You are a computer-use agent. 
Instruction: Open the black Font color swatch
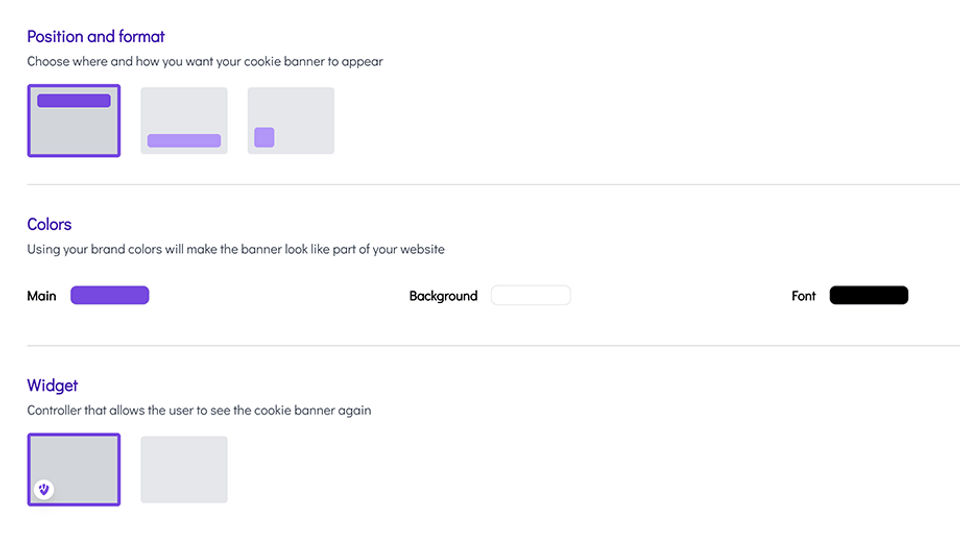(x=869, y=295)
